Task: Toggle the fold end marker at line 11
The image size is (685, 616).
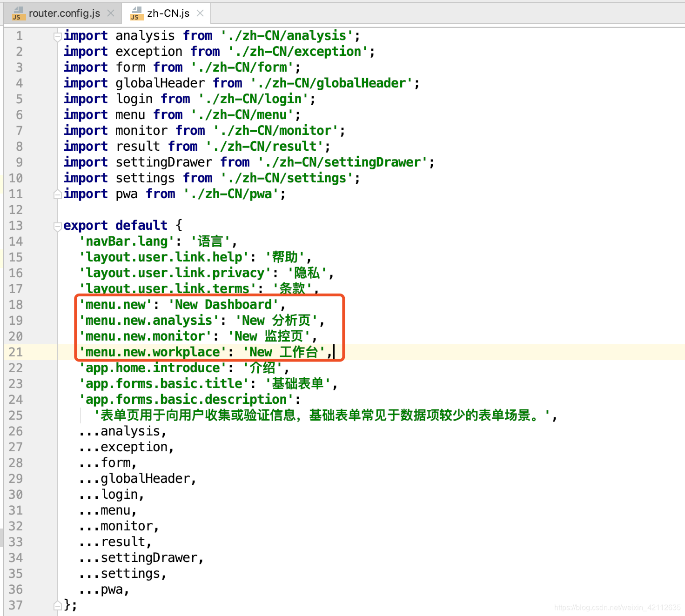Action: coord(58,194)
